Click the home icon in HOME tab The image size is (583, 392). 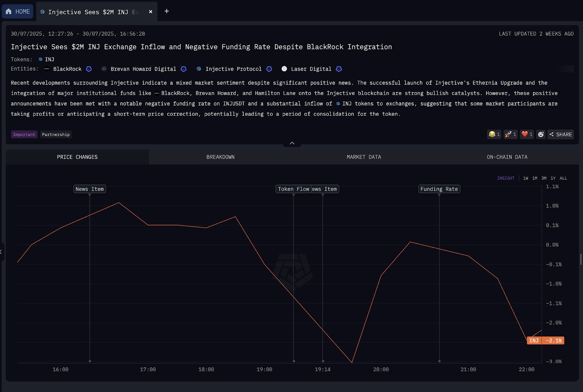(x=9, y=12)
